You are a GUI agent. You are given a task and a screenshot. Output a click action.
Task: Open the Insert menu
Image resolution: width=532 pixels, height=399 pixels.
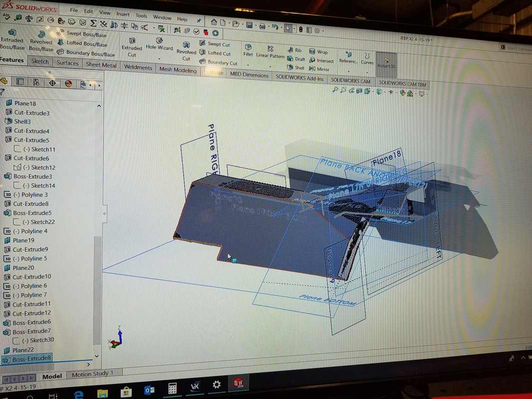pos(123,14)
